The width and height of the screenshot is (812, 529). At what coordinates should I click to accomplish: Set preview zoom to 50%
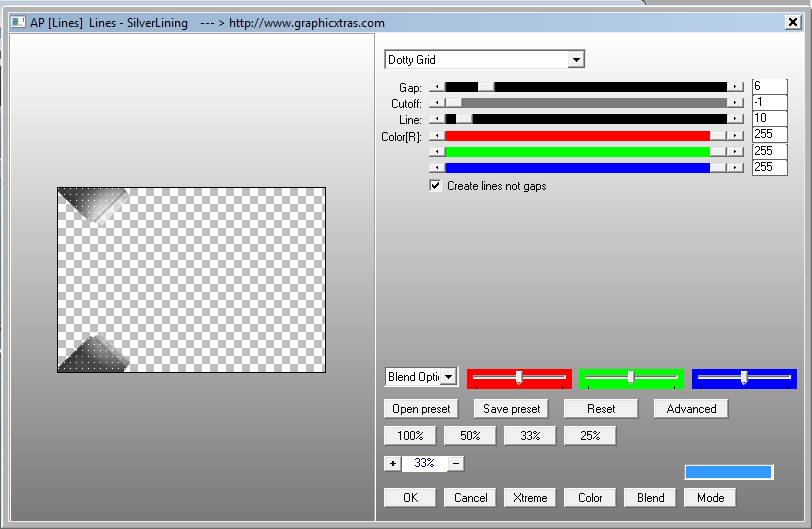coord(470,435)
